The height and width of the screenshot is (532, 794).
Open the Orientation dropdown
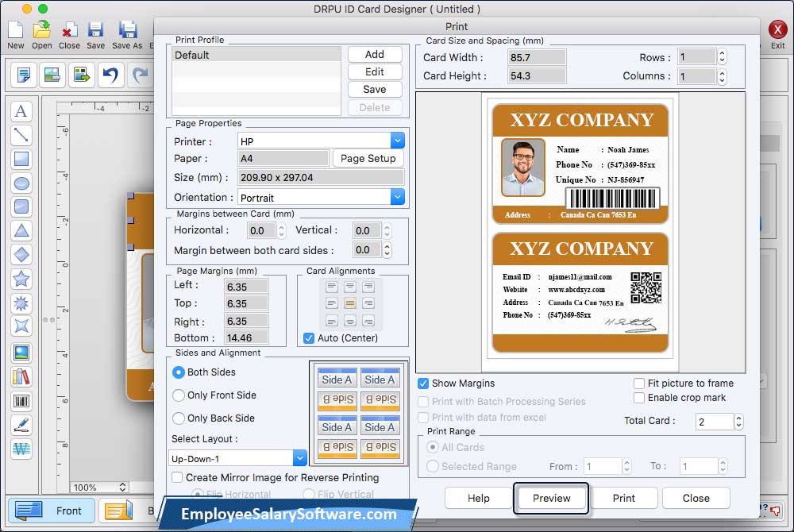tap(398, 196)
